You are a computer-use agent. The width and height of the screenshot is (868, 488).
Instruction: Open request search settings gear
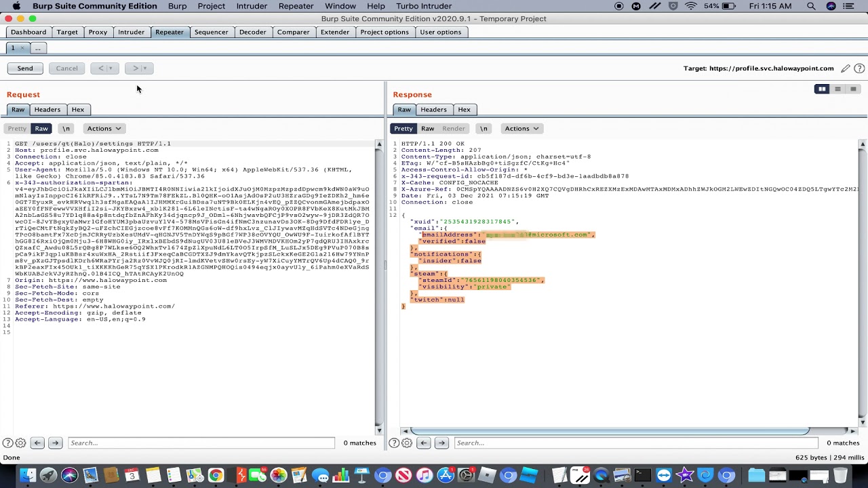coord(20,443)
